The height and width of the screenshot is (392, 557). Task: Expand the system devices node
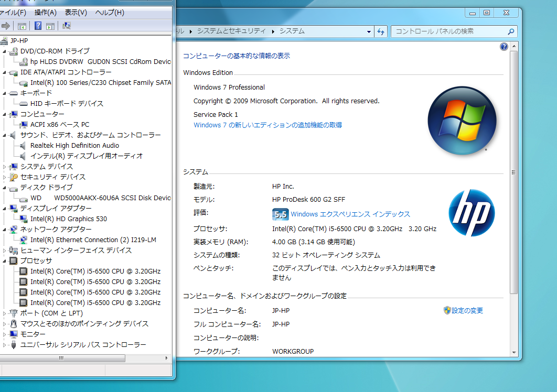[x=5, y=167]
